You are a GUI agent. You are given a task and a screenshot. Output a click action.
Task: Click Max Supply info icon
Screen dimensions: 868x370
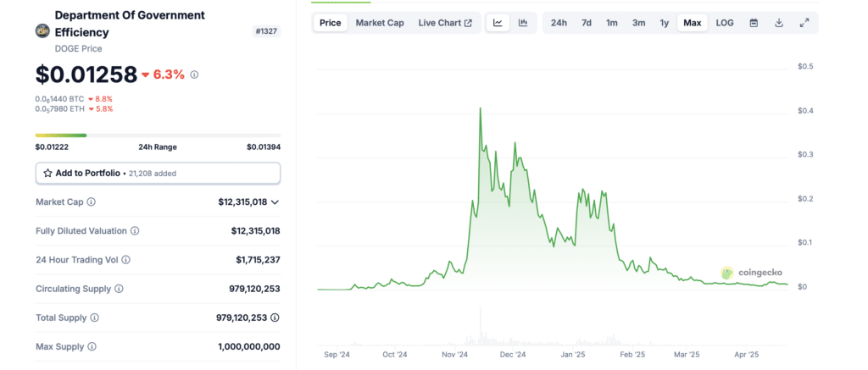(x=92, y=347)
